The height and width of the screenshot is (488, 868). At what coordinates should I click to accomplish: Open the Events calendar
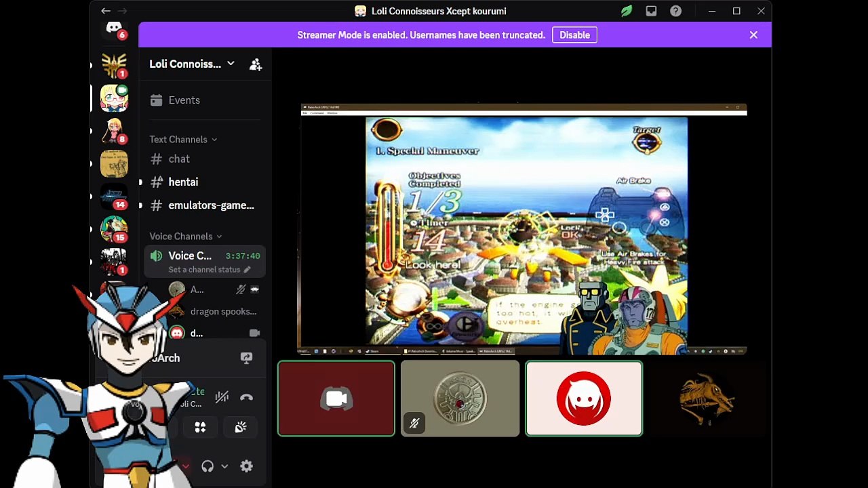[204, 100]
